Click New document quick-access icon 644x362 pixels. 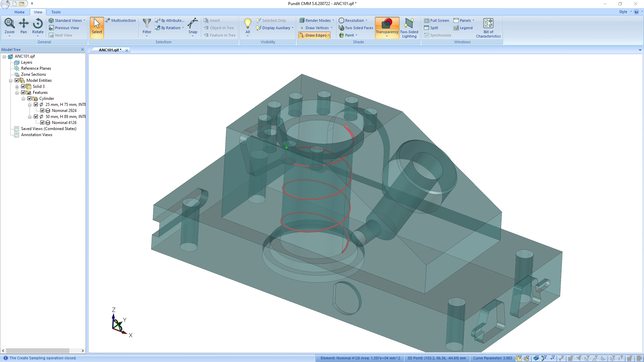click(x=14, y=4)
